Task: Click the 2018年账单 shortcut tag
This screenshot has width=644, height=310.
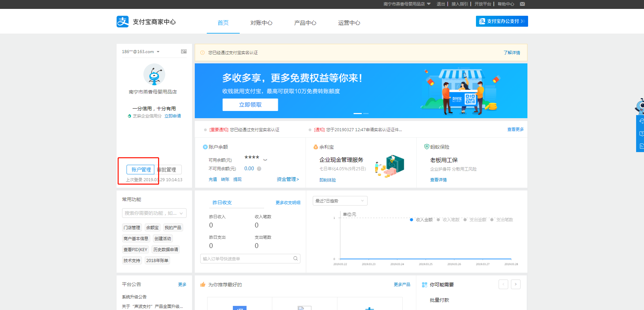Action: point(157,260)
